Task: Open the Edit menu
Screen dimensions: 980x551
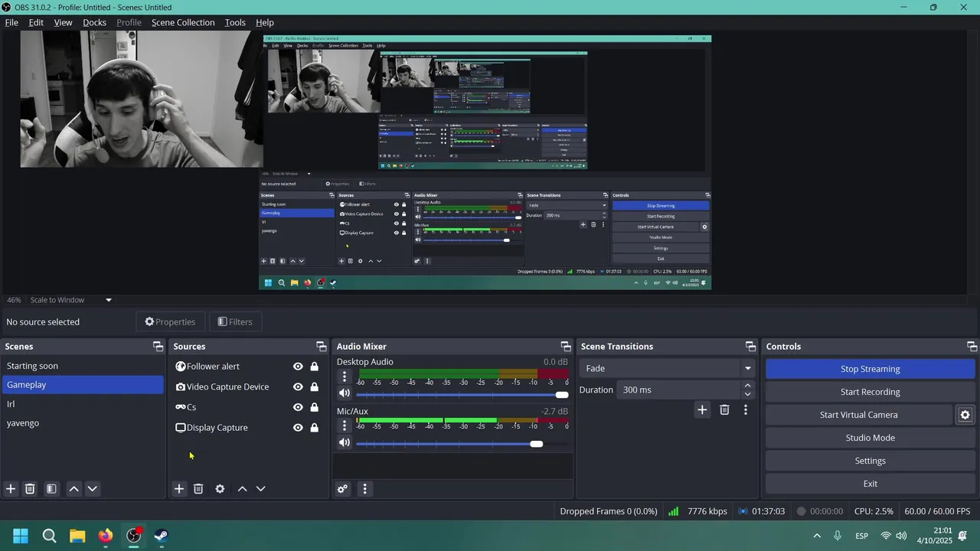Action: (36, 22)
